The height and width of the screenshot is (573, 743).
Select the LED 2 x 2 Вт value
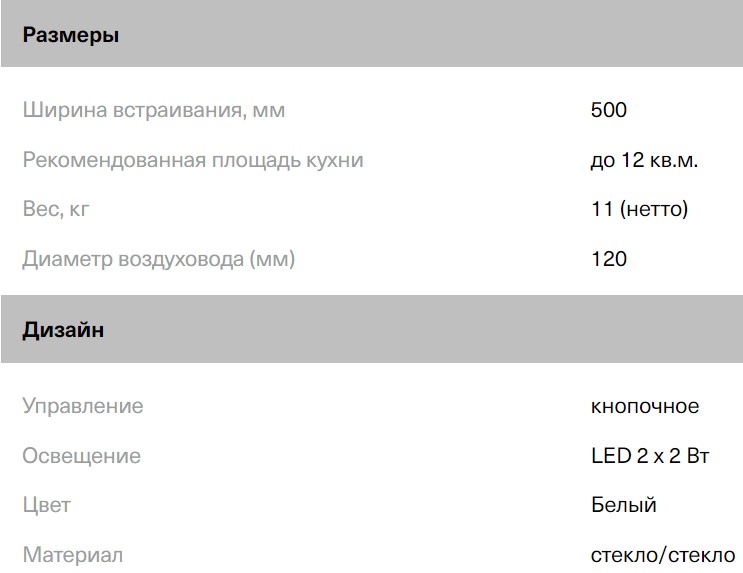point(649,456)
